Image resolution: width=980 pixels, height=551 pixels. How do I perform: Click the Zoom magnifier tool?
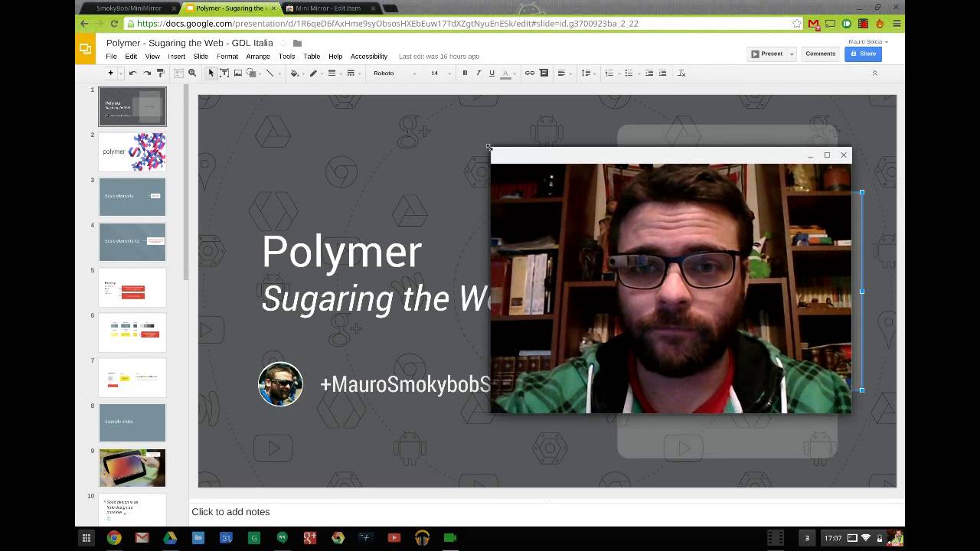(192, 73)
